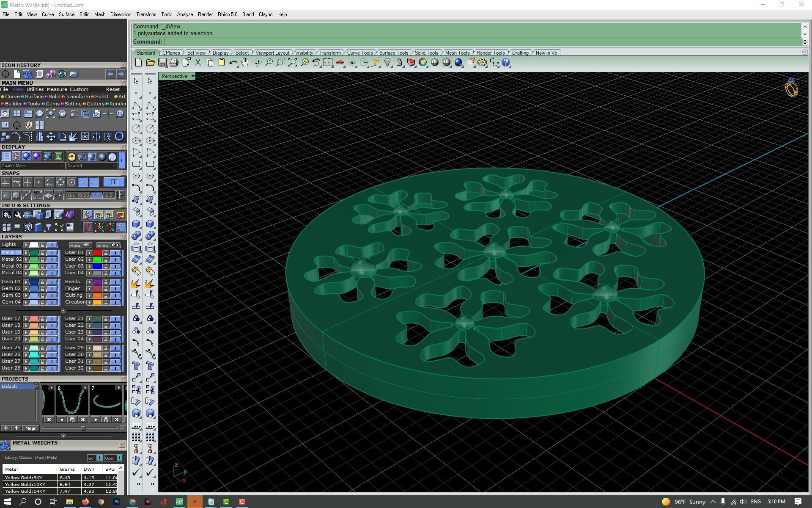Open the Surface menu

click(x=66, y=14)
